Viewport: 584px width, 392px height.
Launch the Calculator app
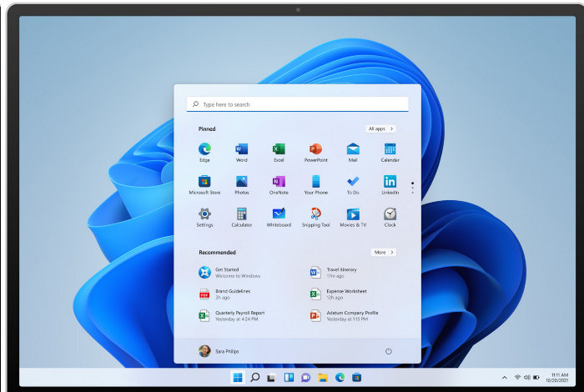[241, 217]
